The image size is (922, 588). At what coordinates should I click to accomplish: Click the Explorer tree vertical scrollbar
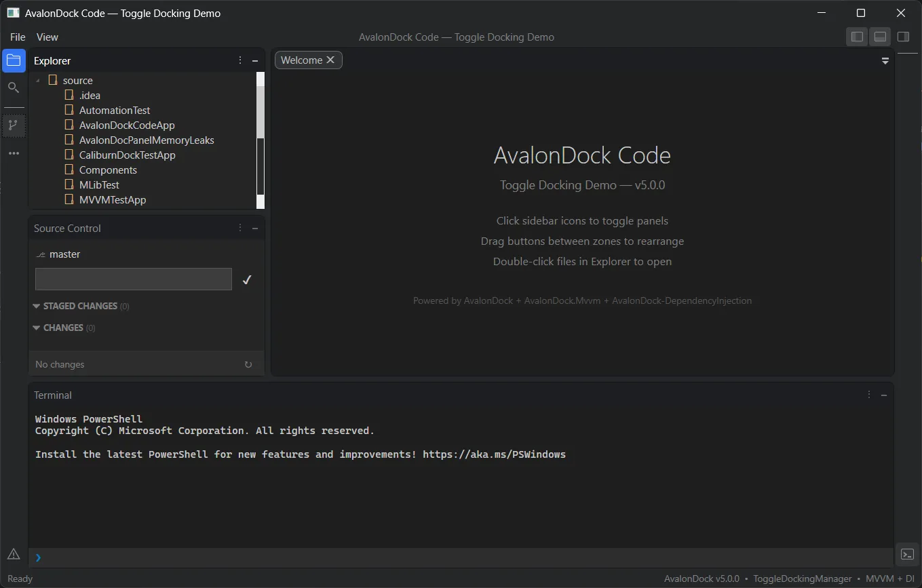coord(261,140)
